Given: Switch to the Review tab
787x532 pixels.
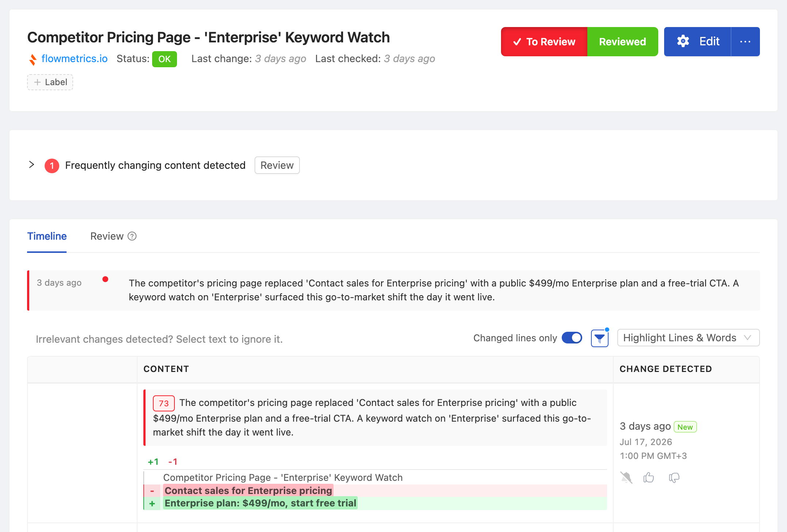Looking at the screenshot, I should (107, 236).
